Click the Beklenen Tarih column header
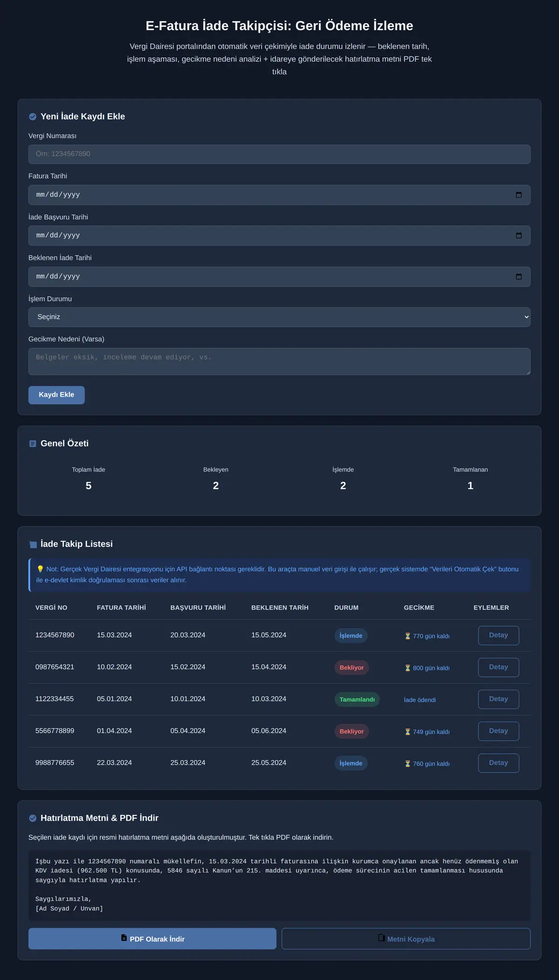559x980 pixels. pos(280,607)
